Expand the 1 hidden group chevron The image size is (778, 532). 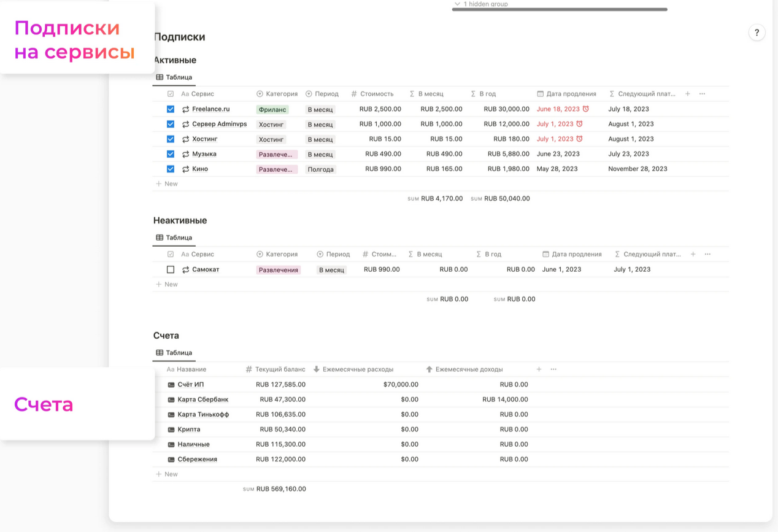point(457,4)
